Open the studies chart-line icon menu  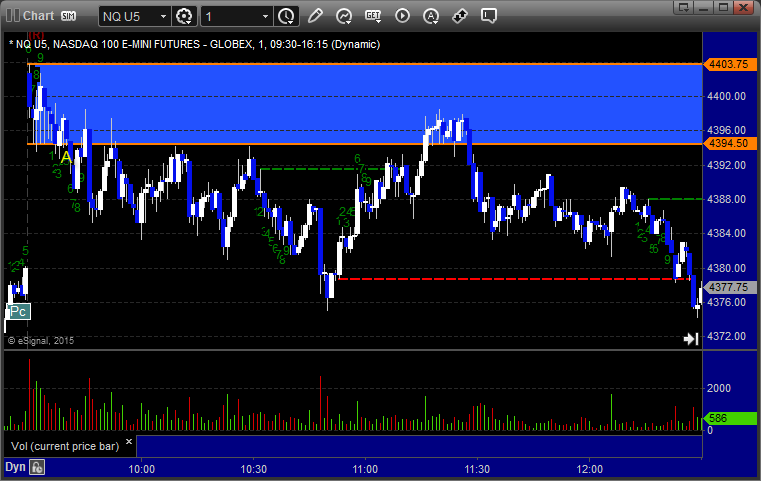(344, 16)
